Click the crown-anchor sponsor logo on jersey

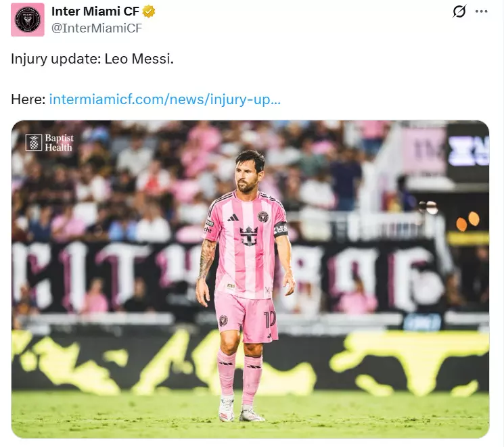click(249, 236)
